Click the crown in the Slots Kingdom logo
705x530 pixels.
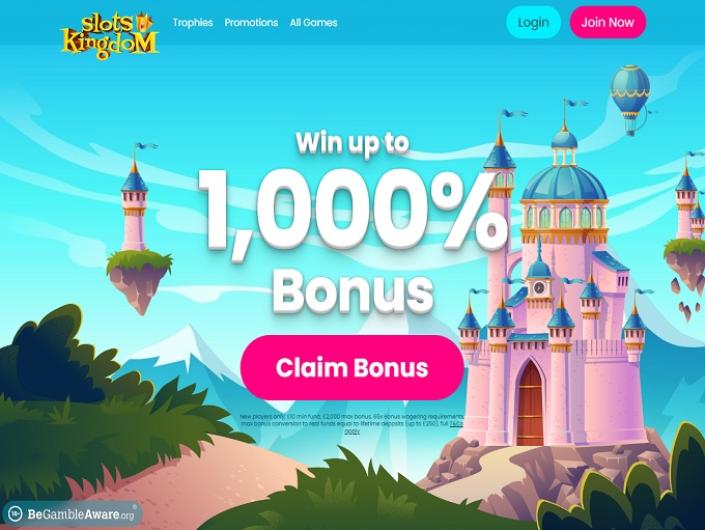coord(145,22)
